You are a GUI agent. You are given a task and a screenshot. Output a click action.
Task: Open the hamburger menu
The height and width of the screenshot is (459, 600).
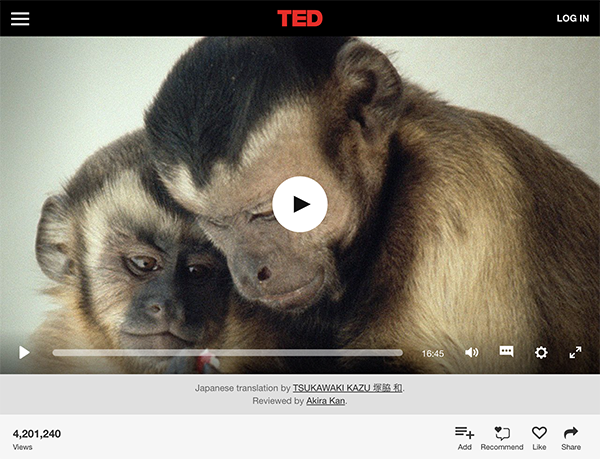(20, 18)
